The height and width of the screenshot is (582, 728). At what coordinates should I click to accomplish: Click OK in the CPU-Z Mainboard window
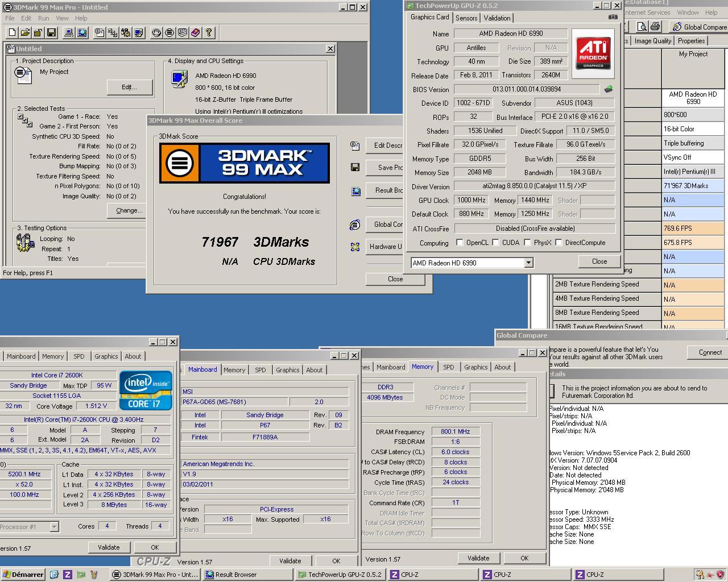click(x=336, y=561)
